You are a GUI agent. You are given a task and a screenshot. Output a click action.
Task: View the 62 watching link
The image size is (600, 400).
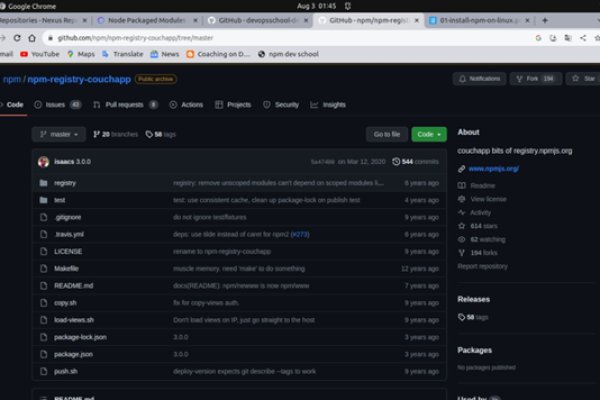[x=488, y=239]
